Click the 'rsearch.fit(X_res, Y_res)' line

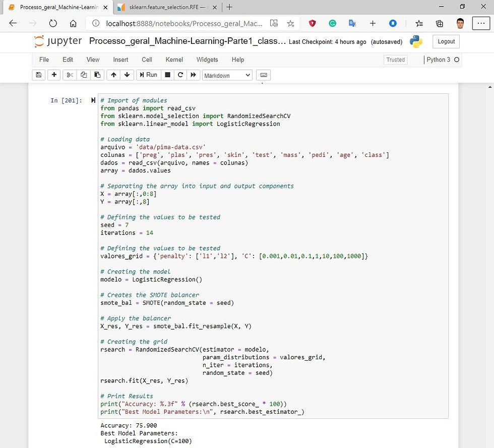(144, 380)
